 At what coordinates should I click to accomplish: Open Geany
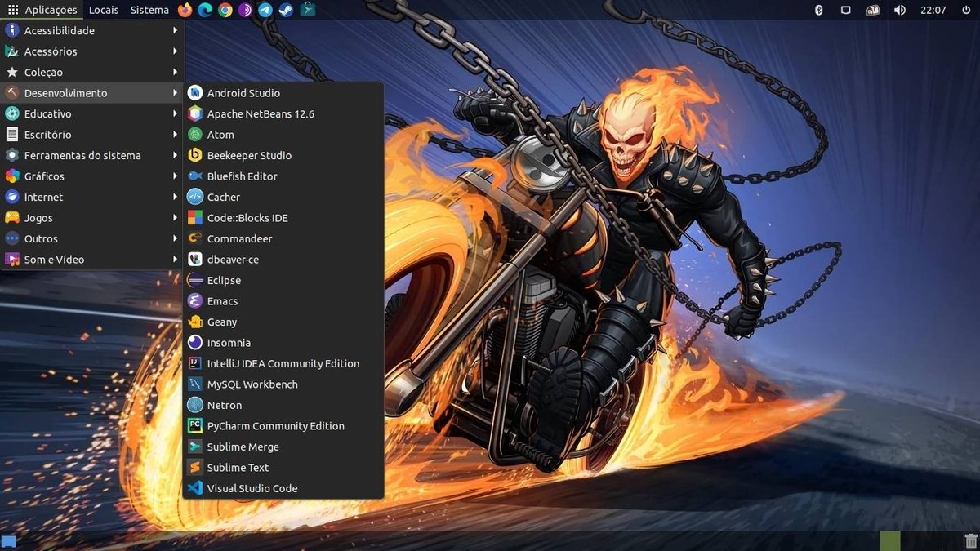(283, 322)
